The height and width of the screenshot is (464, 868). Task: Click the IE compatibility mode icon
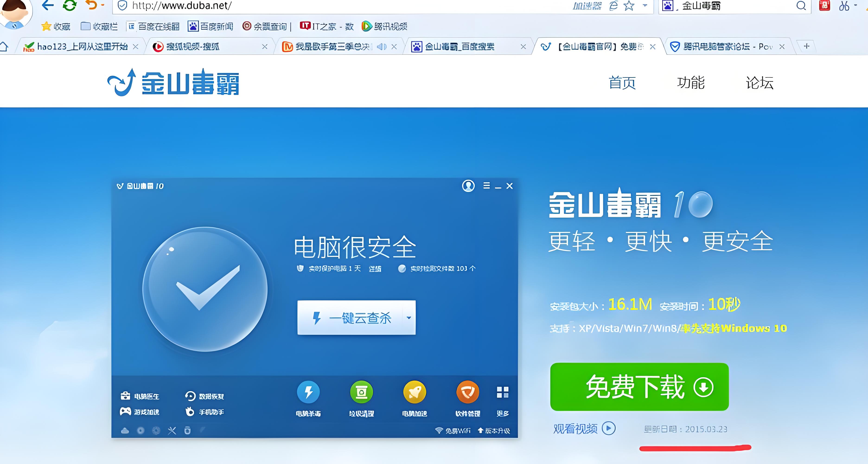[614, 6]
